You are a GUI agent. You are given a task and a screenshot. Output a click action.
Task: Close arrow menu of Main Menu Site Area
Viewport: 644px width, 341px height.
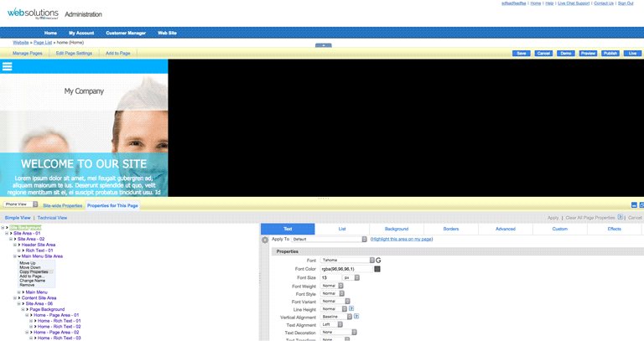pyautogui.click(x=19, y=256)
